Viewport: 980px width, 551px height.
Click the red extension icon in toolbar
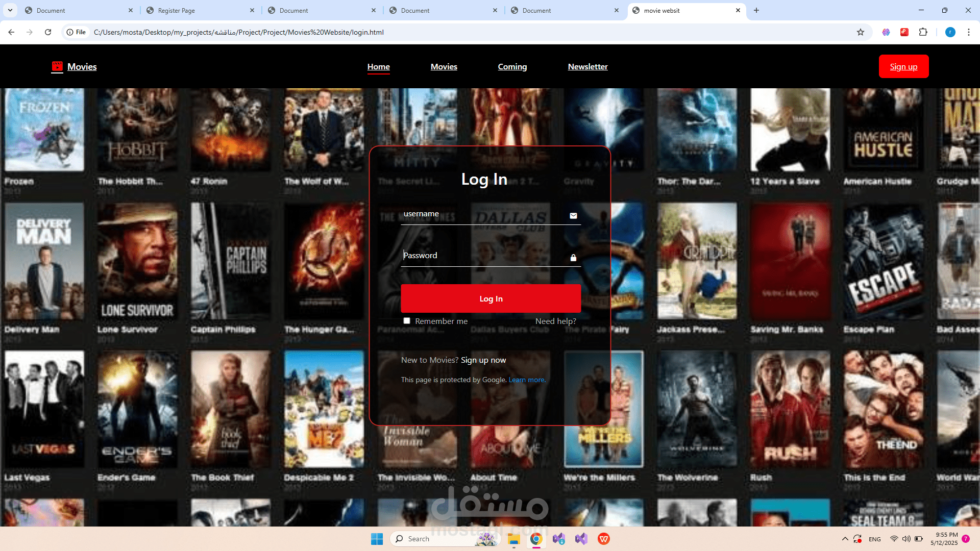(904, 32)
